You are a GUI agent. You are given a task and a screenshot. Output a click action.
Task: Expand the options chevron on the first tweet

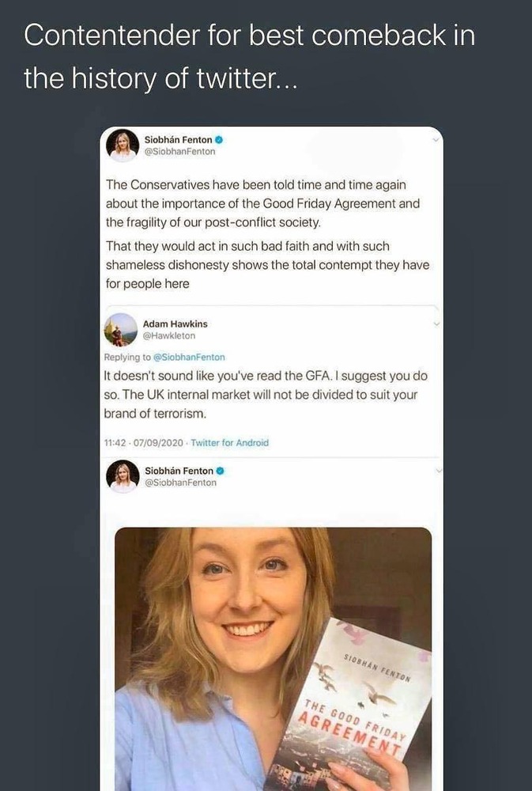(436, 139)
